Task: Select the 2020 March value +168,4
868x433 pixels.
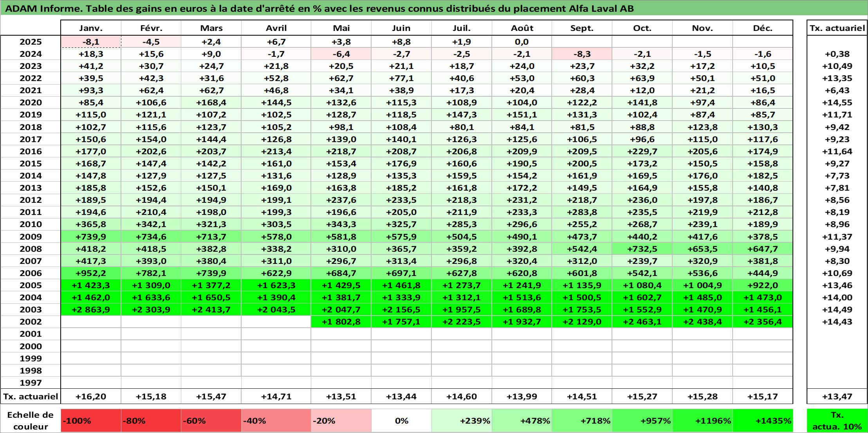Action: [211, 103]
